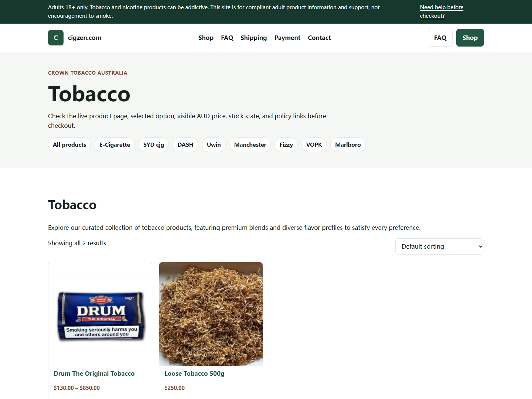Go to the Payment page
Image resolution: width=532 pixels, height=399 pixels.
[x=287, y=38]
